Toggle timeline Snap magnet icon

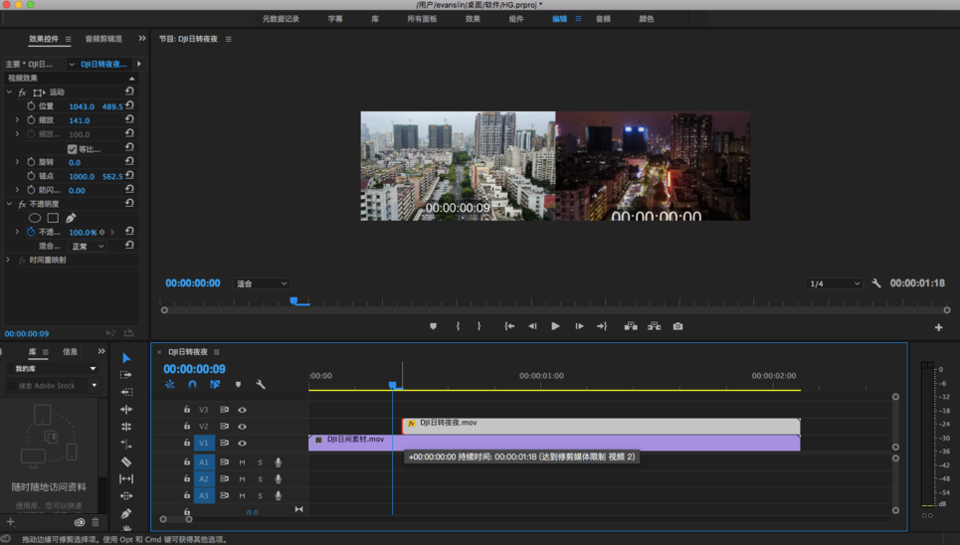click(192, 384)
